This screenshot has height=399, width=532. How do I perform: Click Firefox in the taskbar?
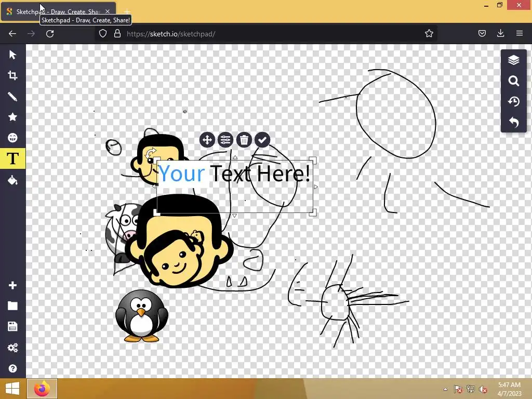pyautogui.click(x=42, y=389)
